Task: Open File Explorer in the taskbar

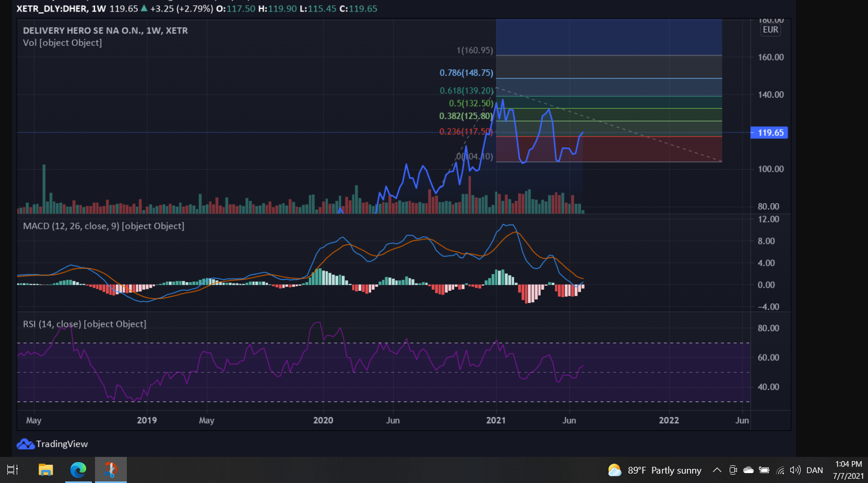Action: [46, 470]
